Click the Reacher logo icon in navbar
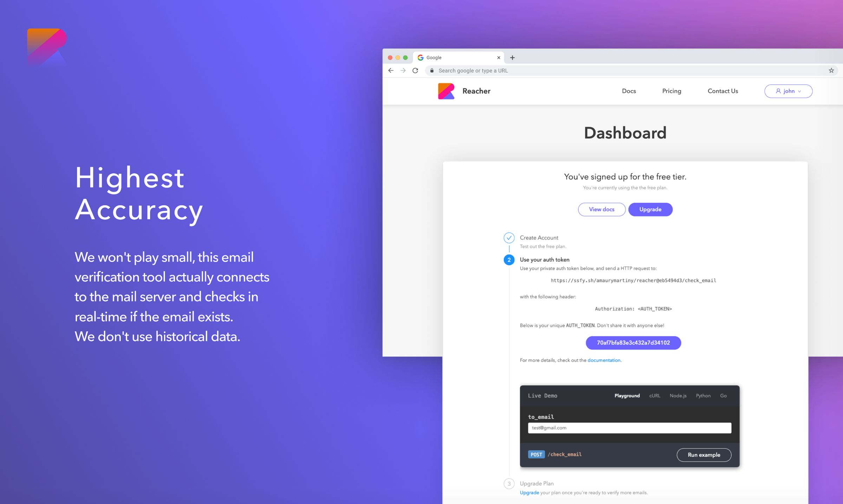The height and width of the screenshot is (504, 843). pos(447,91)
